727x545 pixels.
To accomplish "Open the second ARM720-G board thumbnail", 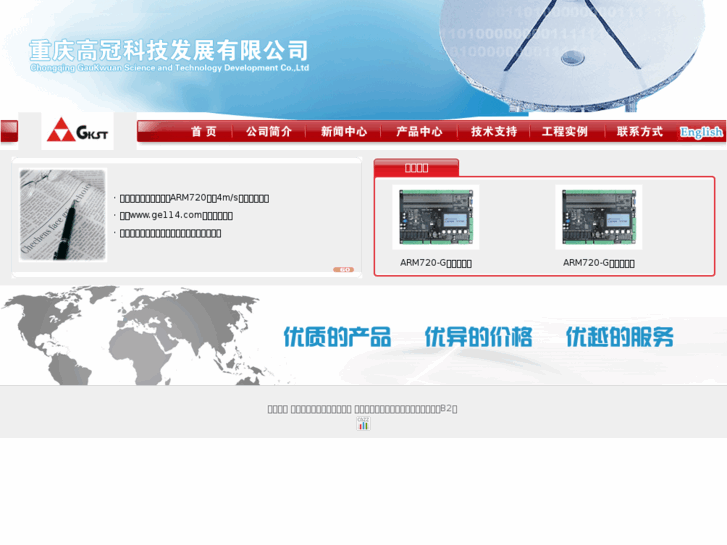I will pos(599,217).
